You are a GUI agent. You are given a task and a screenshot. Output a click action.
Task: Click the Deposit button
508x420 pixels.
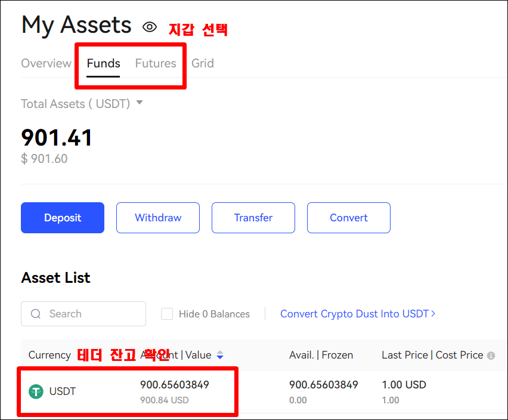point(63,218)
